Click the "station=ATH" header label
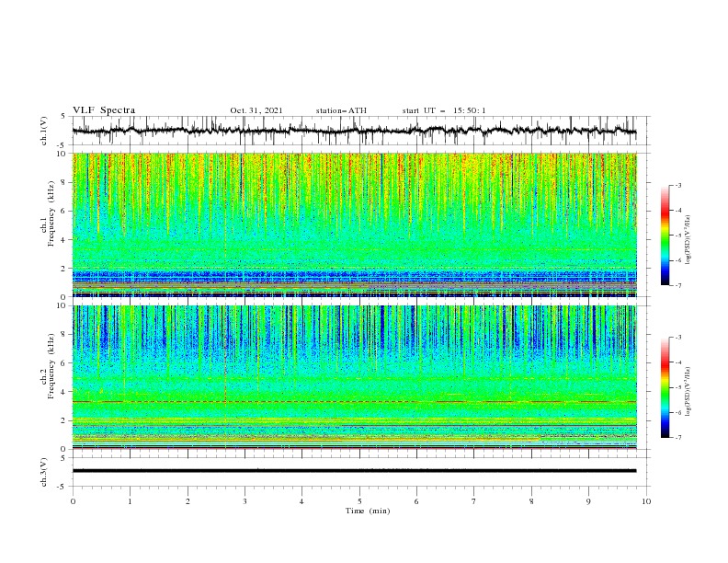This screenshot has width=728, height=563. point(341,110)
